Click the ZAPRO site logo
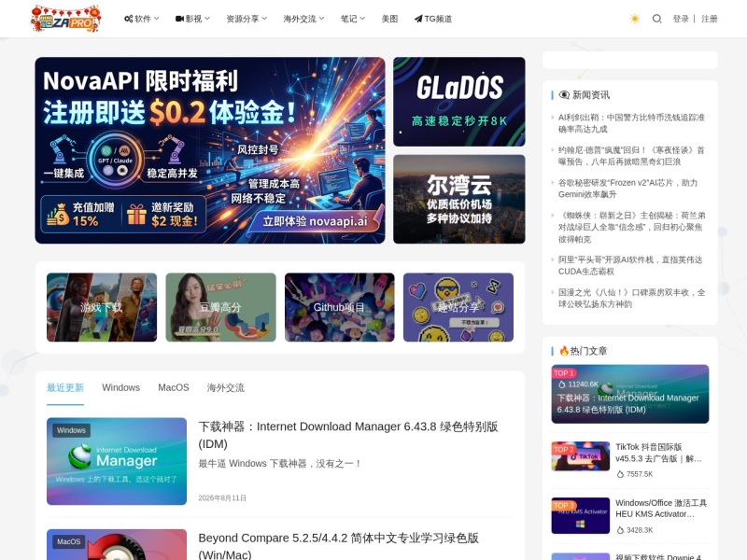747x560 pixels. coord(65,19)
